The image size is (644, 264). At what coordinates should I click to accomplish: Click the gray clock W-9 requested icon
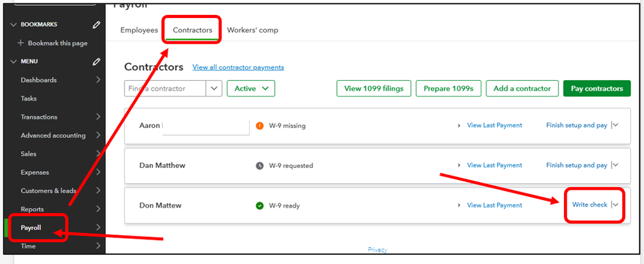click(x=259, y=166)
